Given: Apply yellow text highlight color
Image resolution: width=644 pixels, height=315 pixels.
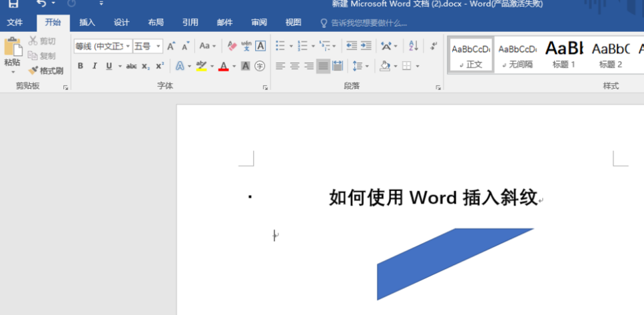Looking at the screenshot, I should (x=201, y=66).
